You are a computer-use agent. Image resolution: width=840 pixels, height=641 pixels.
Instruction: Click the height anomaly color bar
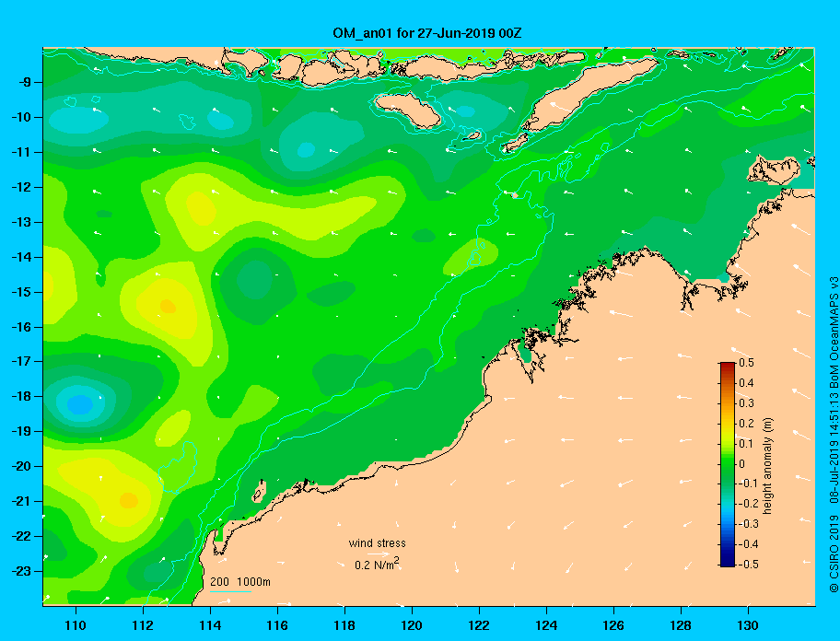[x=728, y=464]
